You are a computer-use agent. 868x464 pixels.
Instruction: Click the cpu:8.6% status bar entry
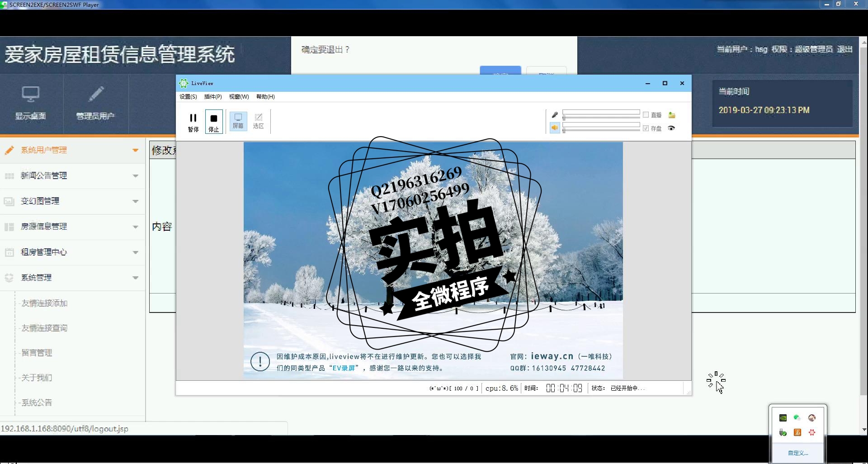[x=502, y=388]
